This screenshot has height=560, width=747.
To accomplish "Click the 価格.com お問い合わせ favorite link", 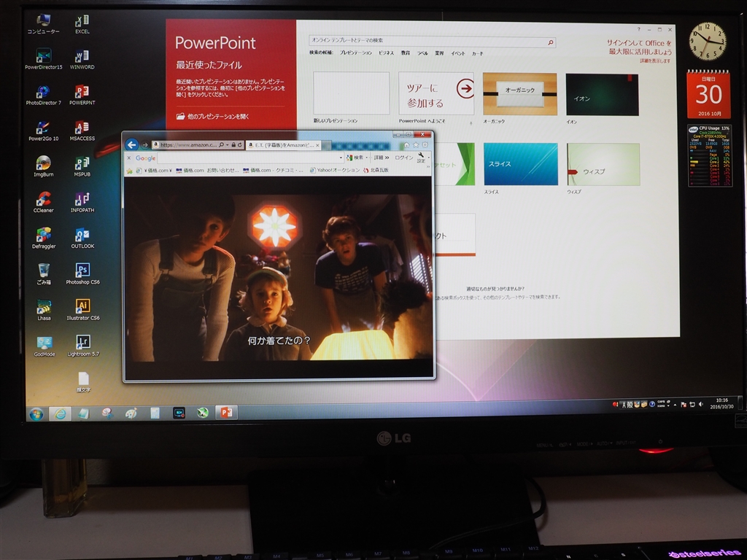I will 207,170.
